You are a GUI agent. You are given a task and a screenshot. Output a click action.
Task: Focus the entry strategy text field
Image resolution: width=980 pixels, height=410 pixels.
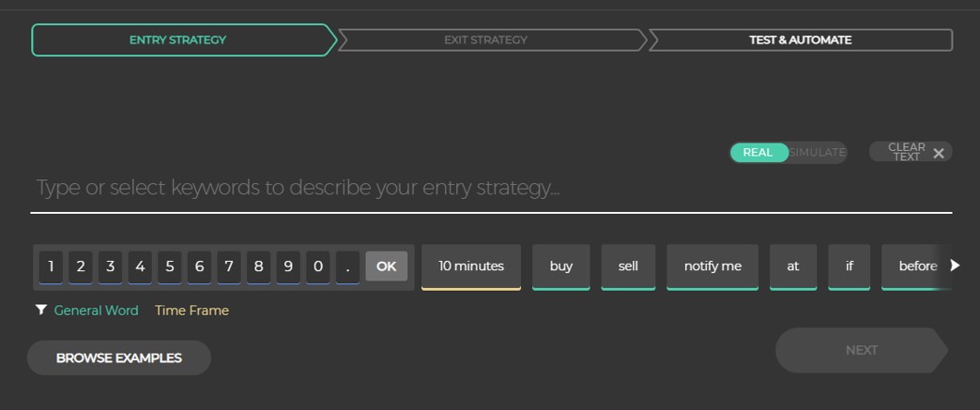tap(490, 189)
